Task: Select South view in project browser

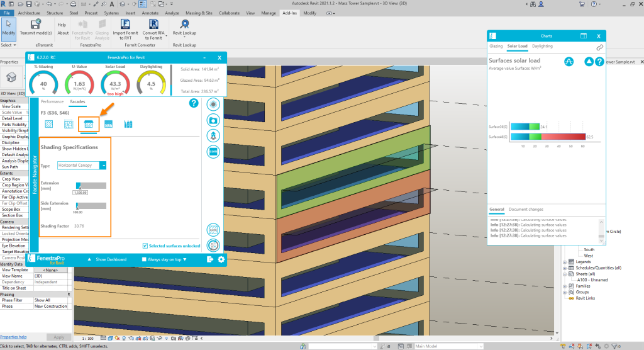Action: tap(589, 250)
